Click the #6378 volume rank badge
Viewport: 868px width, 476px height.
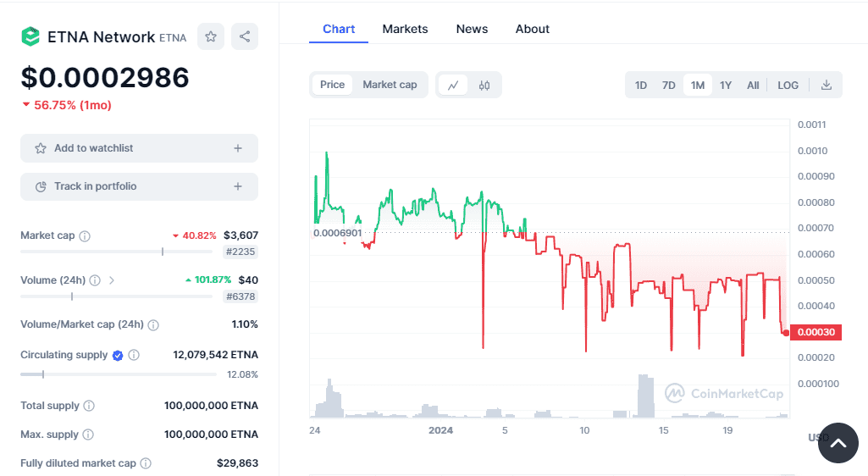pos(240,296)
